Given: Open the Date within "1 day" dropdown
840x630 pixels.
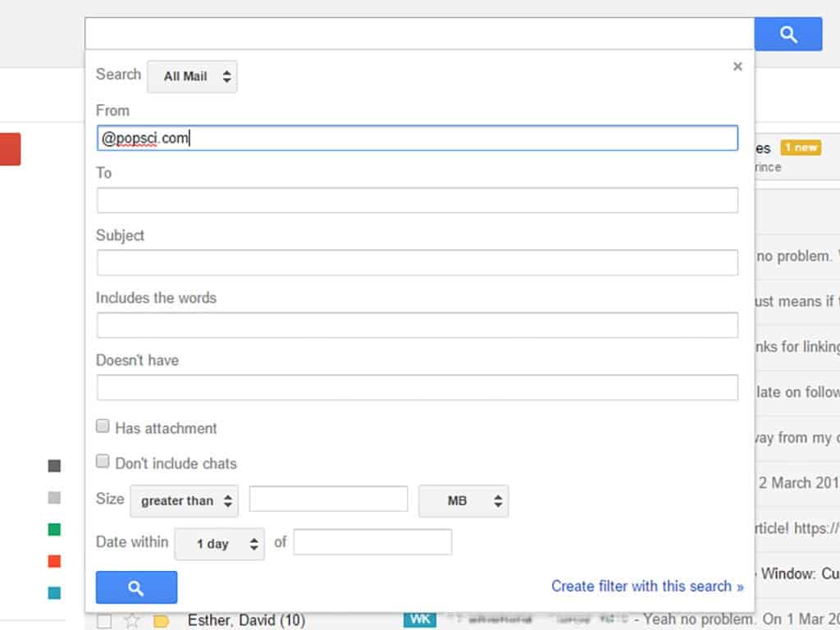Looking at the screenshot, I should 220,544.
